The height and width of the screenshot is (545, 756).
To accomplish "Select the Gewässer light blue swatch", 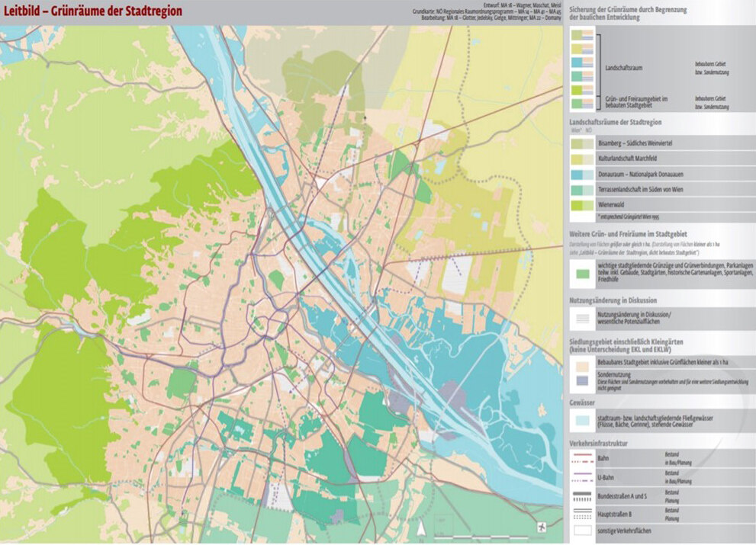I will 584,419.
